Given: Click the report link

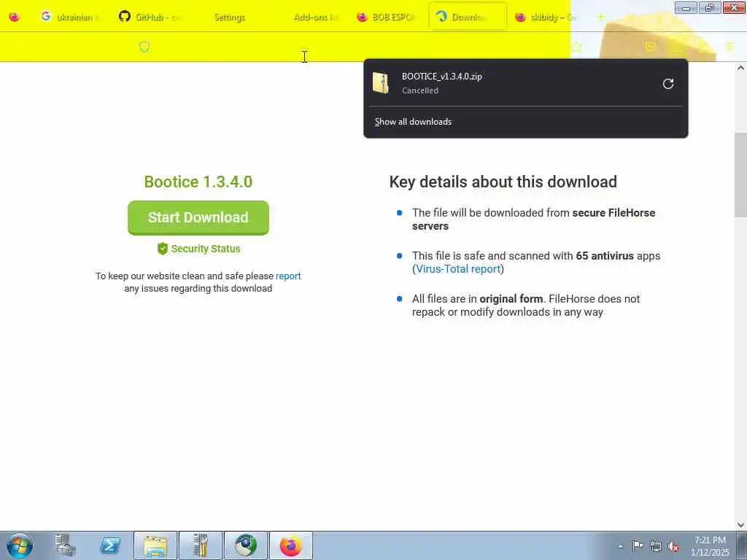Looking at the screenshot, I should [x=288, y=276].
